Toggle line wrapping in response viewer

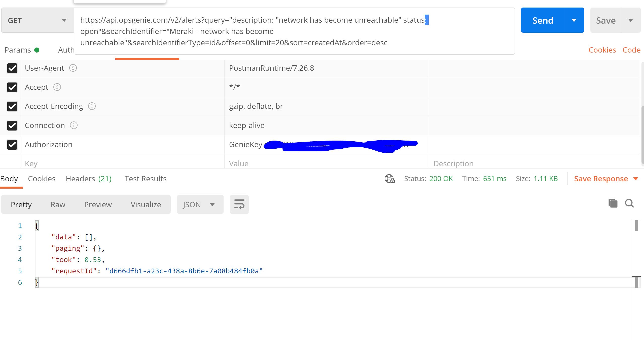pos(239,204)
